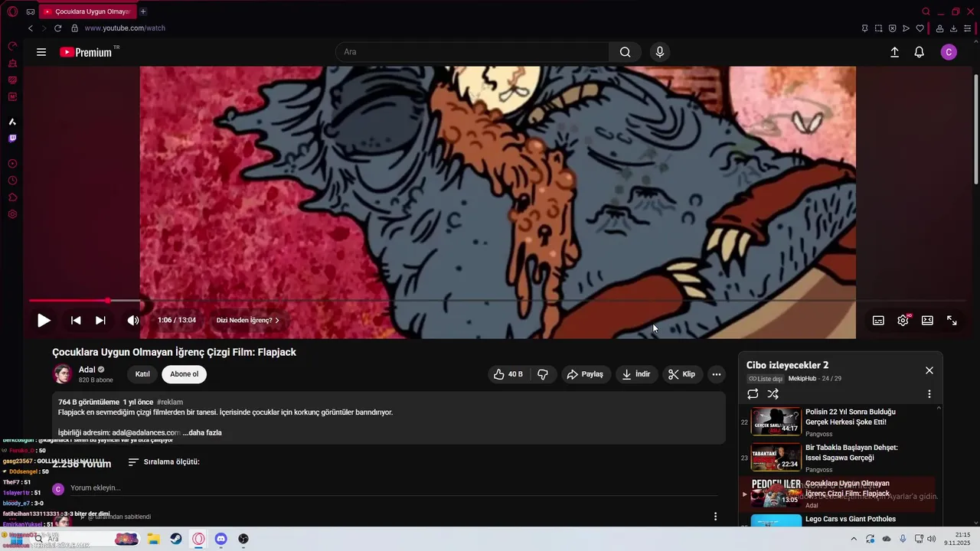Play the video
The width and height of the screenshot is (980, 551).
44,321
